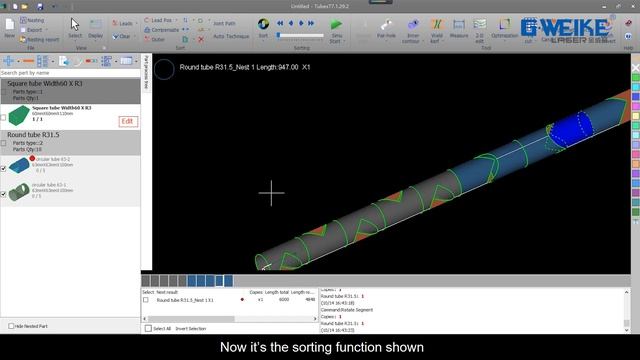The height and width of the screenshot is (360, 640).
Task: Open the Part process tree tab
Action: pos(147,73)
